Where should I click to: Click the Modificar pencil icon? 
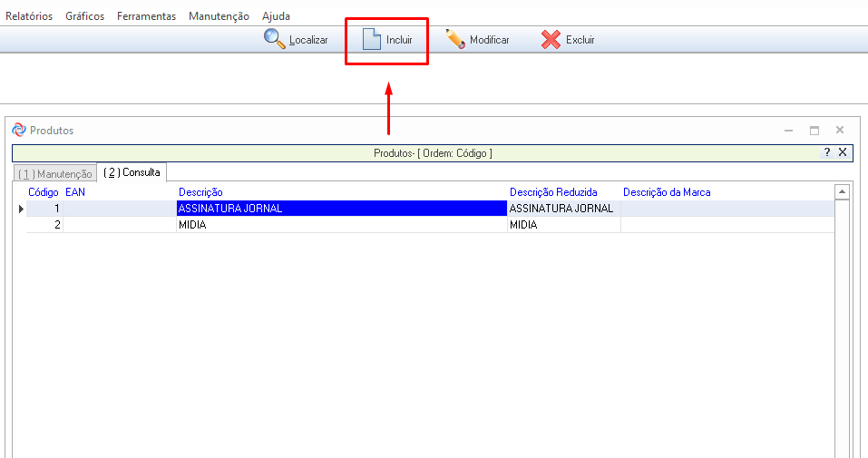click(455, 39)
